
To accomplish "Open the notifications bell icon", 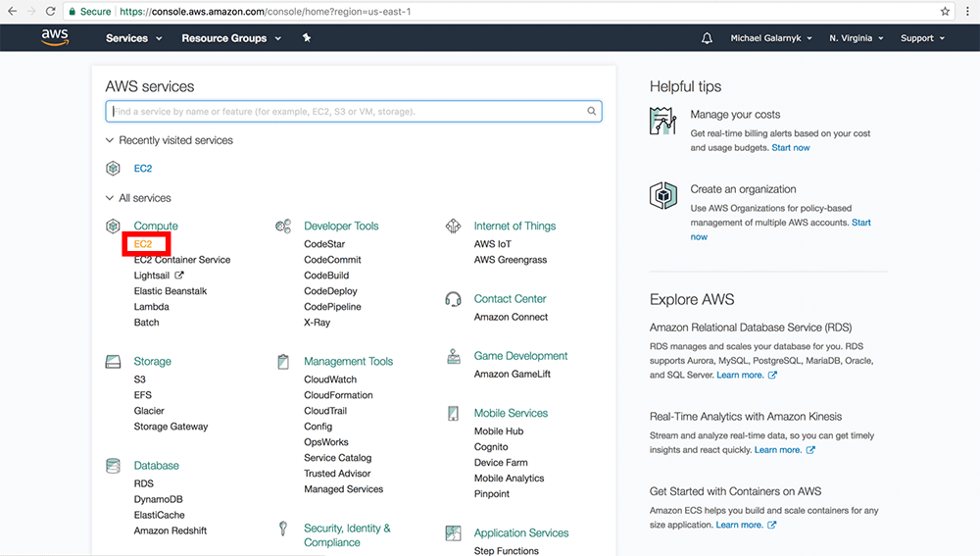I will coord(708,38).
